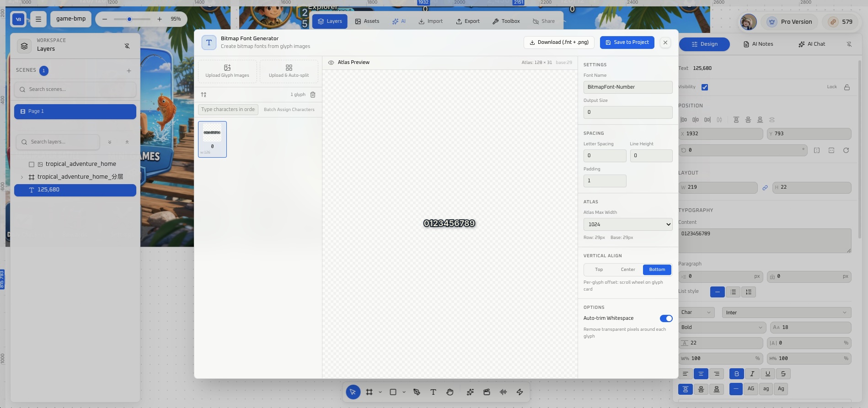
Task: Select the Hand pan tool
Action: 450,392
